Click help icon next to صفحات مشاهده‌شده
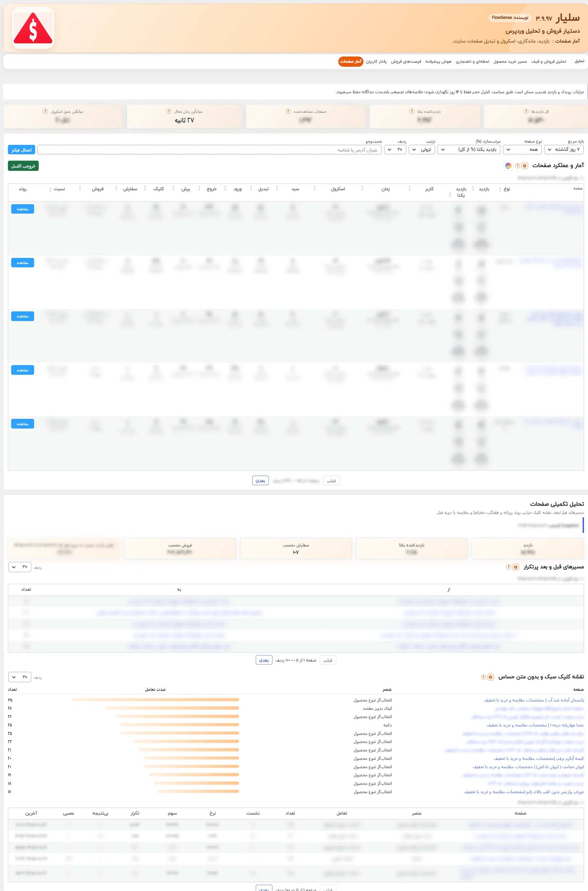 click(x=288, y=111)
